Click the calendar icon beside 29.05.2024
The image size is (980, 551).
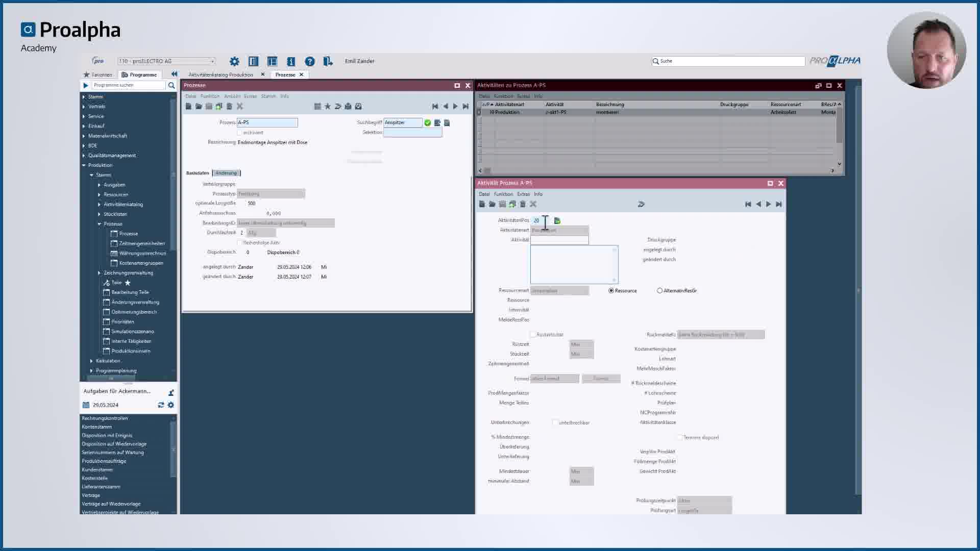click(x=86, y=405)
